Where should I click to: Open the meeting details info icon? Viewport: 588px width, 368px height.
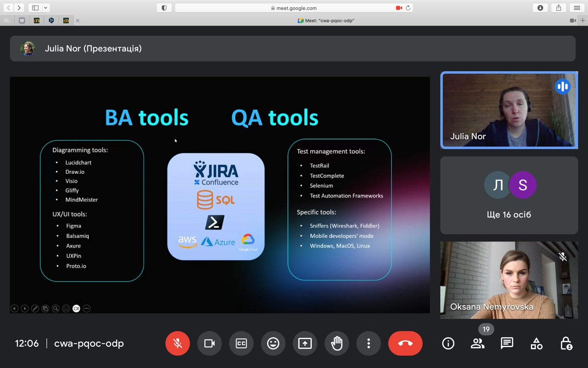tap(448, 343)
